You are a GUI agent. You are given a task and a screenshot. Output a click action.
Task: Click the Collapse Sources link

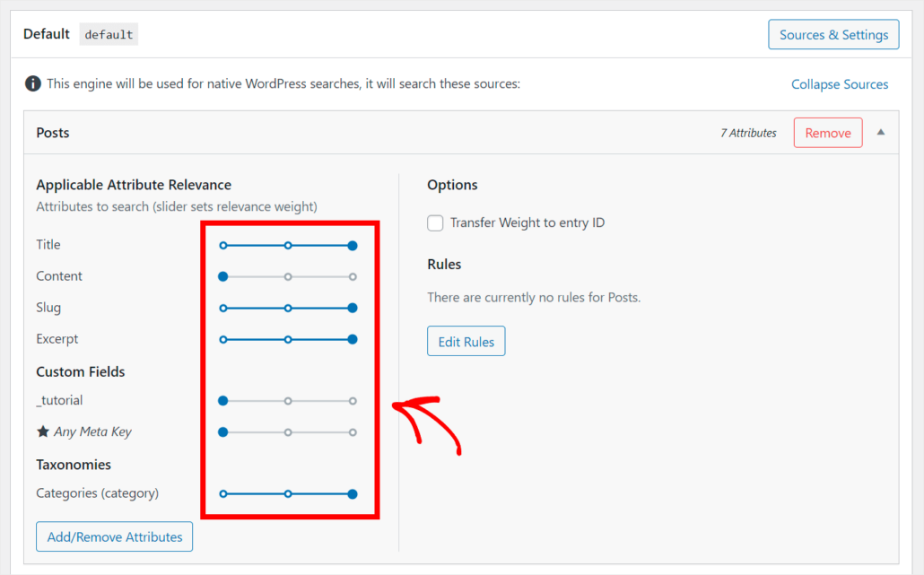(839, 83)
